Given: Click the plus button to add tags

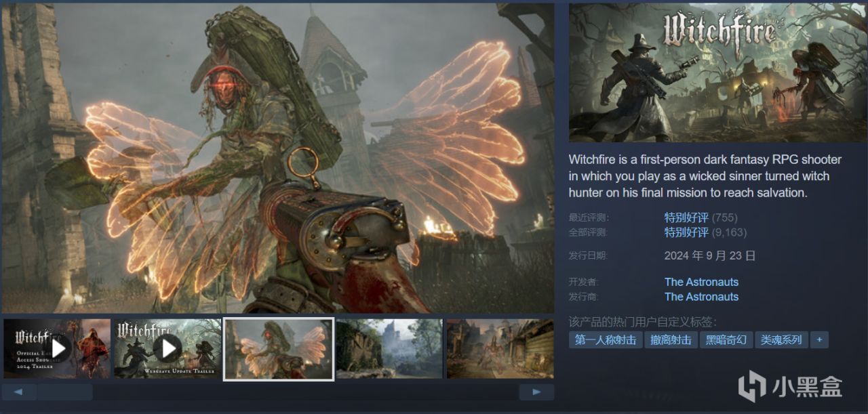Looking at the screenshot, I should tap(819, 340).
